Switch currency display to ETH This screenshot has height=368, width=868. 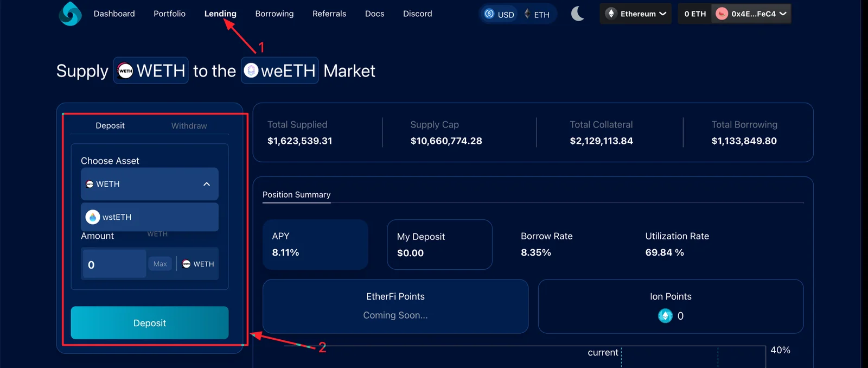pyautogui.click(x=537, y=14)
